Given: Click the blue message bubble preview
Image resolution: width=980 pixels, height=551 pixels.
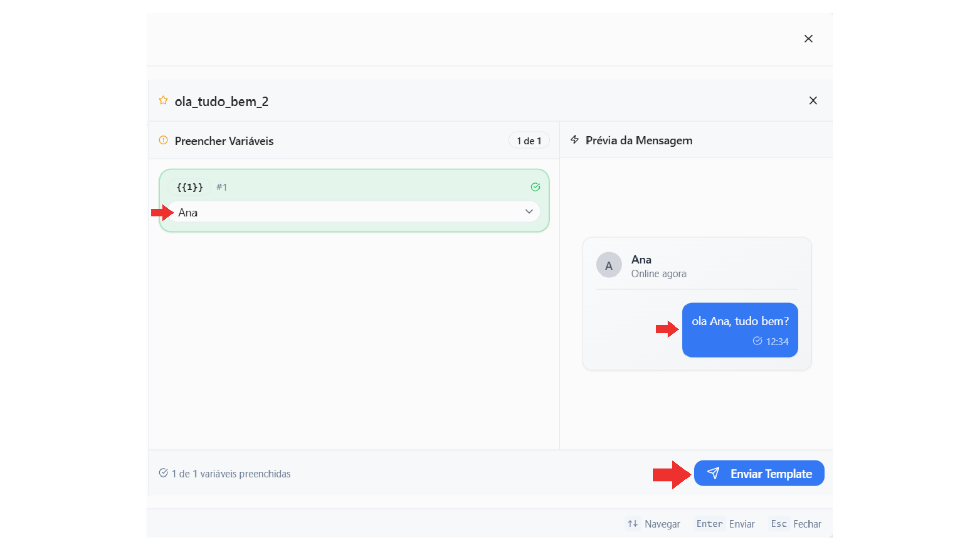Looking at the screenshot, I should pos(740,330).
